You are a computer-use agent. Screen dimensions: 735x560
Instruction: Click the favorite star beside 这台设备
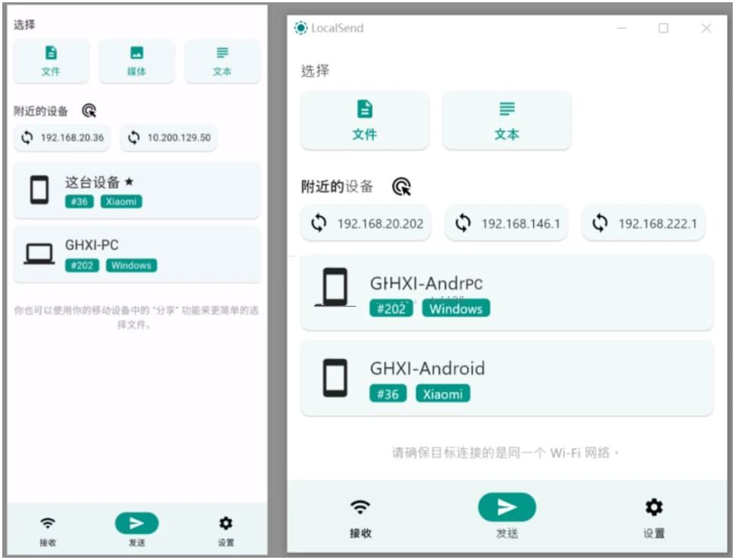pyautogui.click(x=129, y=182)
